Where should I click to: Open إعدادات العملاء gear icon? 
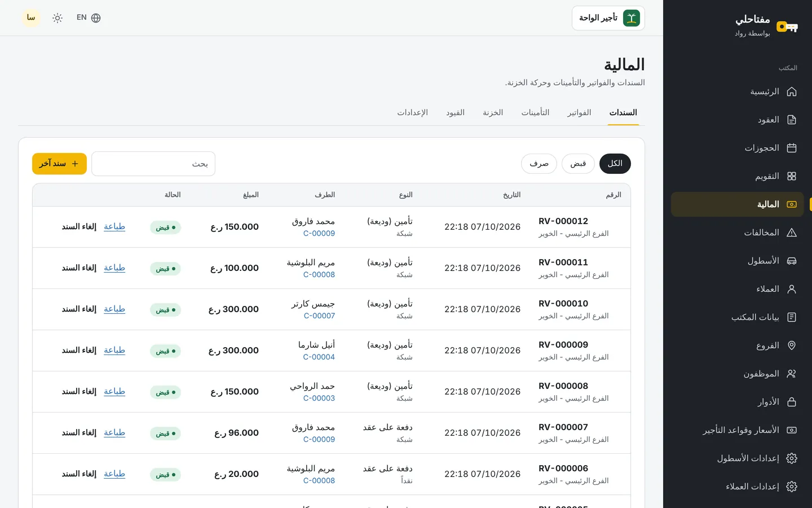pos(792,487)
